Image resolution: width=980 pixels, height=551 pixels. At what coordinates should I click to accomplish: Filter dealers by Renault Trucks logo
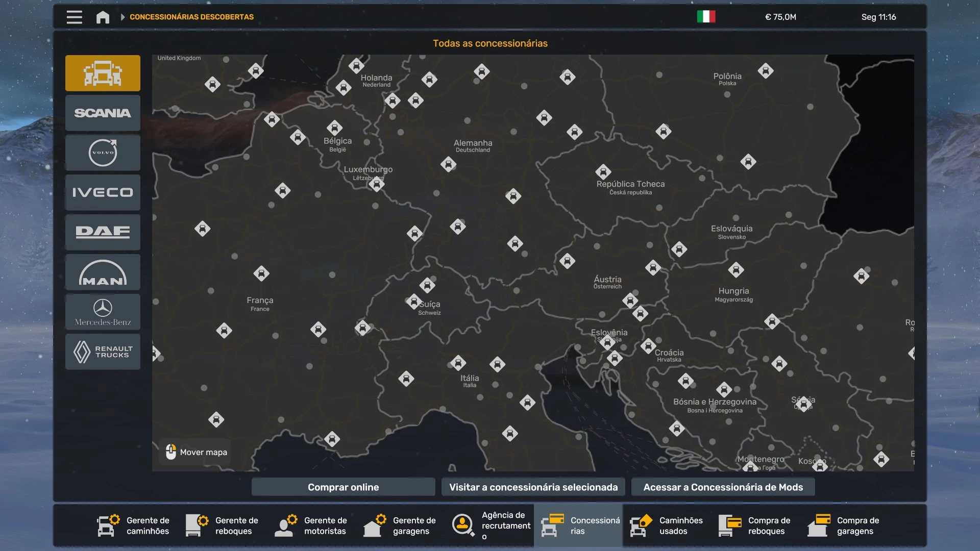tap(103, 352)
